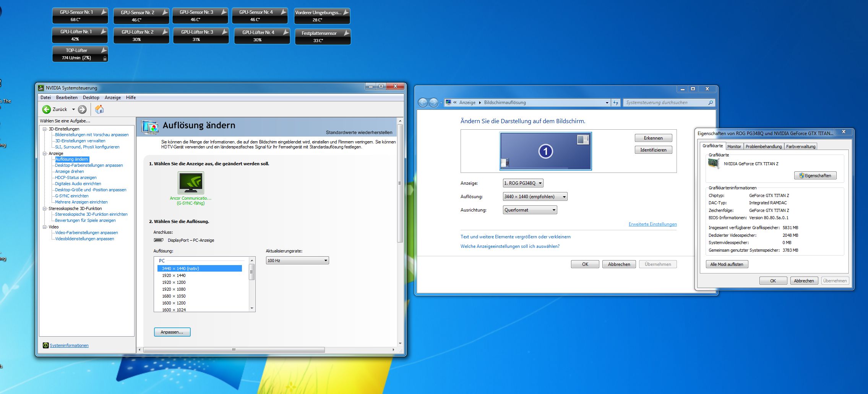The width and height of the screenshot is (868, 394).
Task: Open the Aktualisierungsrate 100 Hz dropdown
Action: coord(297,260)
